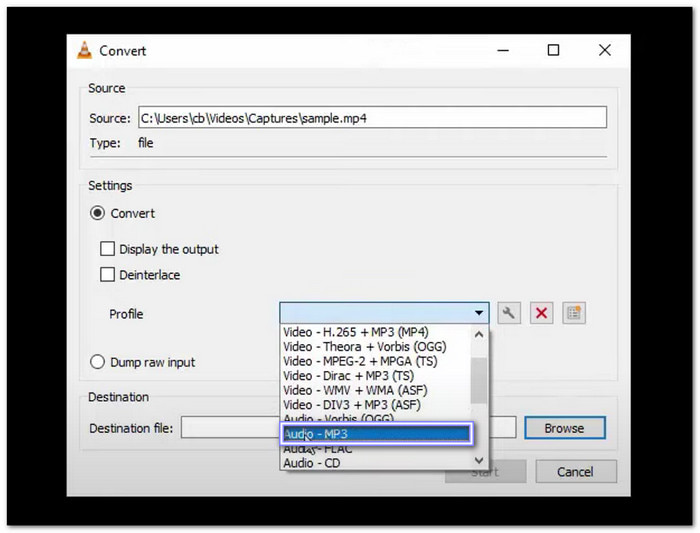Viewport: 700px width, 533px height.
Task: Pick Video - Theora + Vorbis (OGG) entry
Action: click(364, 348)
